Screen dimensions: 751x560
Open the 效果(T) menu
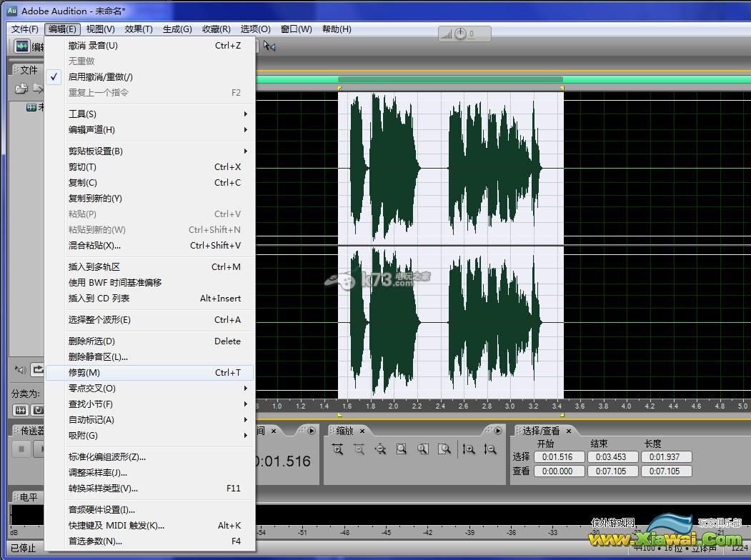point(139,29)
